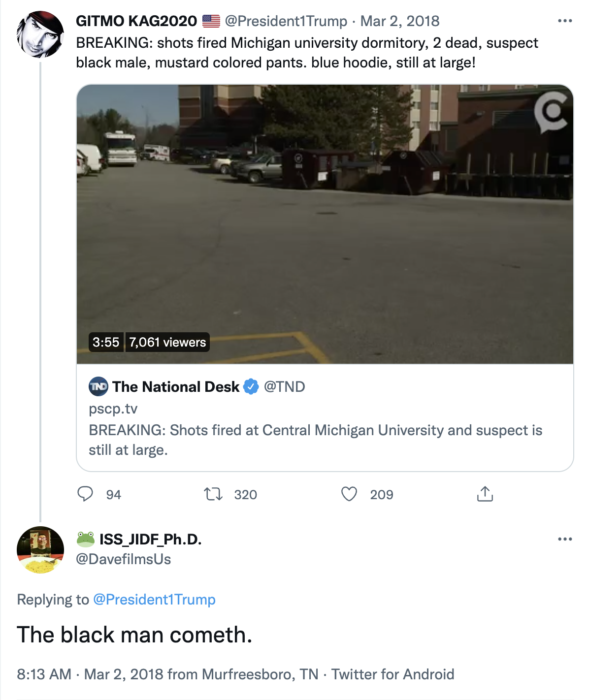Like the tweet with heart icon

pyautogui.click(x=349, y=494)
